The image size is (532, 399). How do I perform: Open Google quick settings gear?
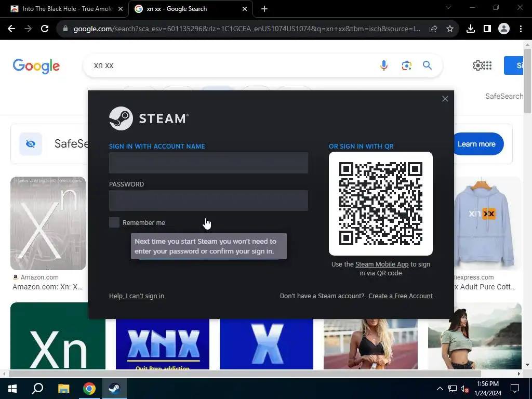point(477,65)
